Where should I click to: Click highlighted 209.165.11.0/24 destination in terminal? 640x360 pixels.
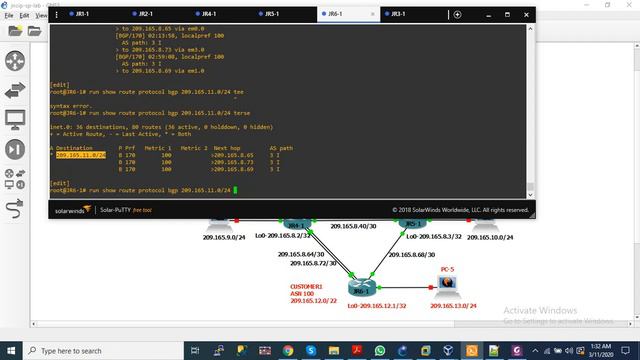81,155
